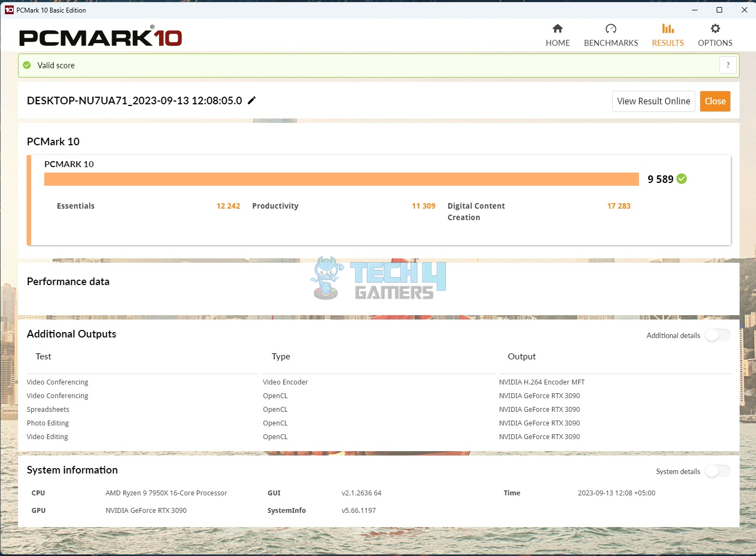The width and height of the screenshot is (756, 556).
Task: Click the Performance data heading
Action: tap(68, 281)
